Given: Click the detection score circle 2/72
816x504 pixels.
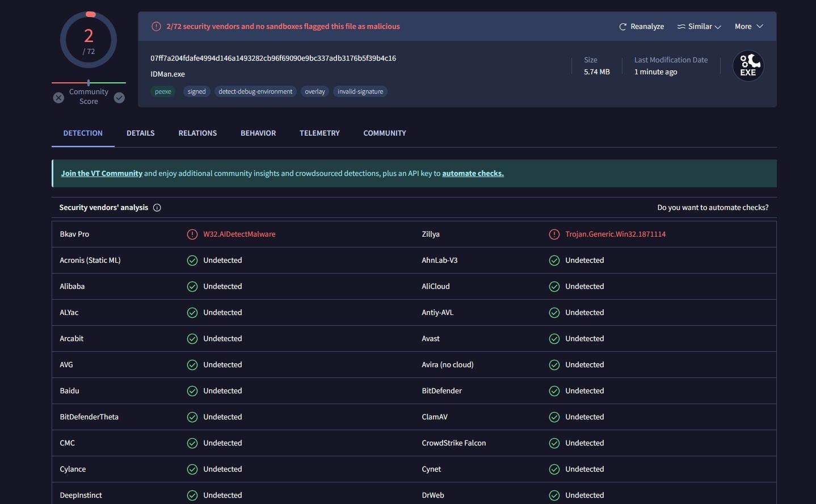Looking at the screenshot, I should click(x=89, y=40).
